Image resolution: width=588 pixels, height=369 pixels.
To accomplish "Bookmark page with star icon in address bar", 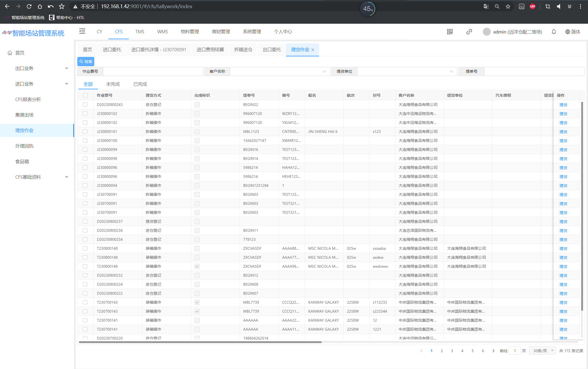I will click(x=508, y=6).
